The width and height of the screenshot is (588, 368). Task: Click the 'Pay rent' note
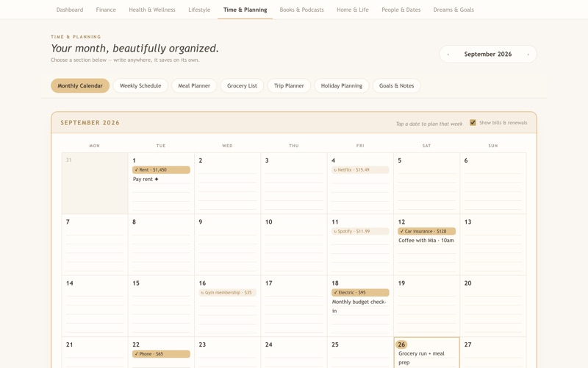click(146, 179)
